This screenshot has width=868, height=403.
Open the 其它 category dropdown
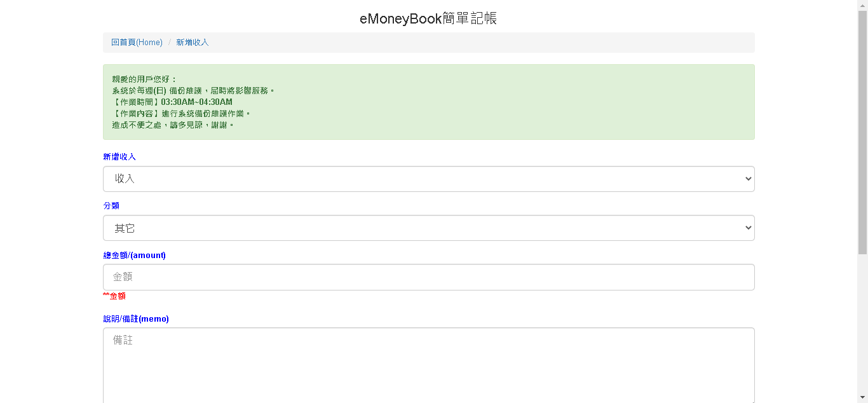428,228
